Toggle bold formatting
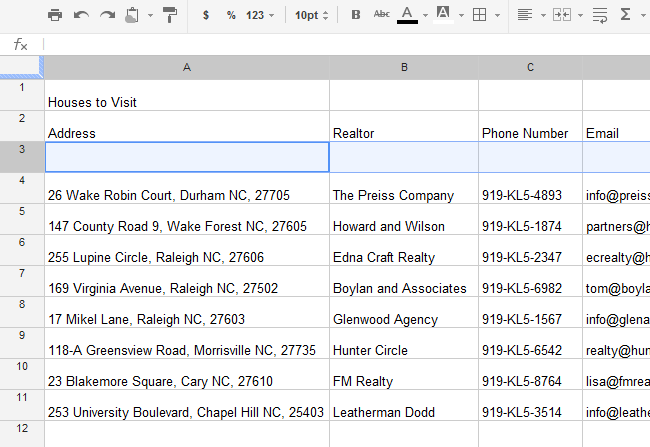 [x=356, y=15]
